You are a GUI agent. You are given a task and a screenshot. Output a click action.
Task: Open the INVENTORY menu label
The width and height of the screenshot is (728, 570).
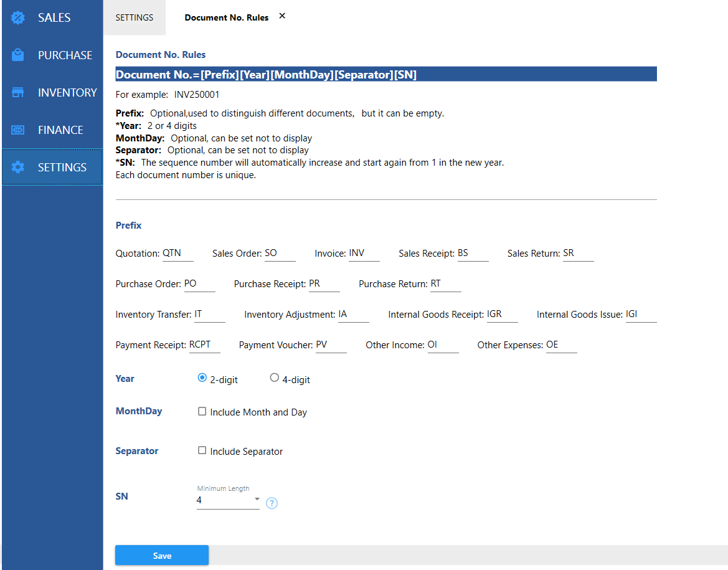pos(67,93)
